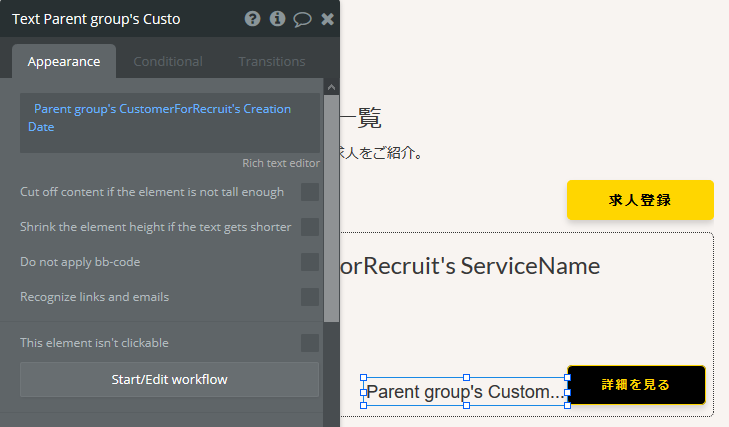The height and width of the screenshot is (427, 729).
Task: Click the info icon in the editor header
Action: pyautogui.click(x=277, y=19)
